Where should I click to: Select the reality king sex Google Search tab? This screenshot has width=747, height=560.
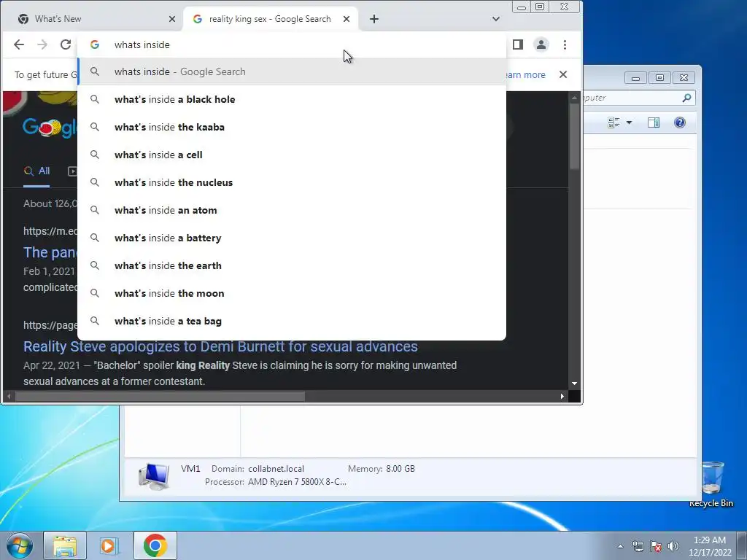[270, 19]
